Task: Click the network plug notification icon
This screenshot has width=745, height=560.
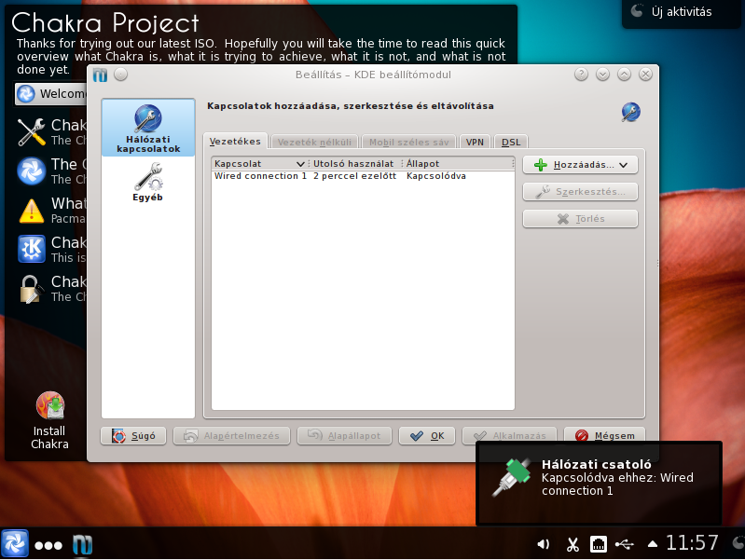Action: click(512, 477)
